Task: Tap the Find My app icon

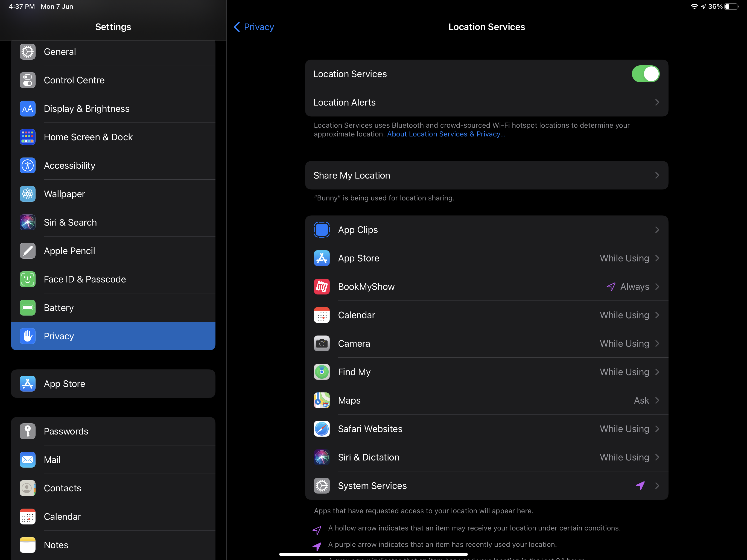Action: tap(322, 372)
